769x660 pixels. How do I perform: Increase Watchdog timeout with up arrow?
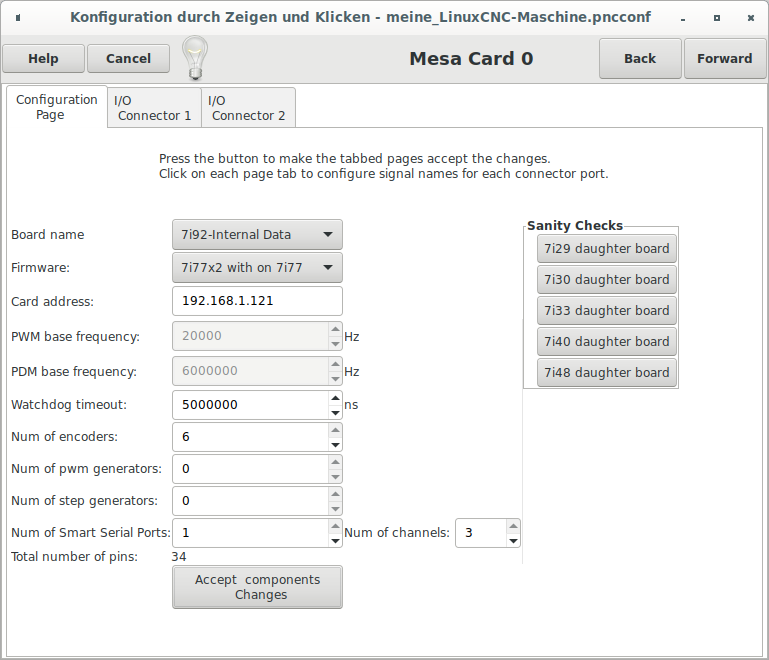tap(335, 398)
